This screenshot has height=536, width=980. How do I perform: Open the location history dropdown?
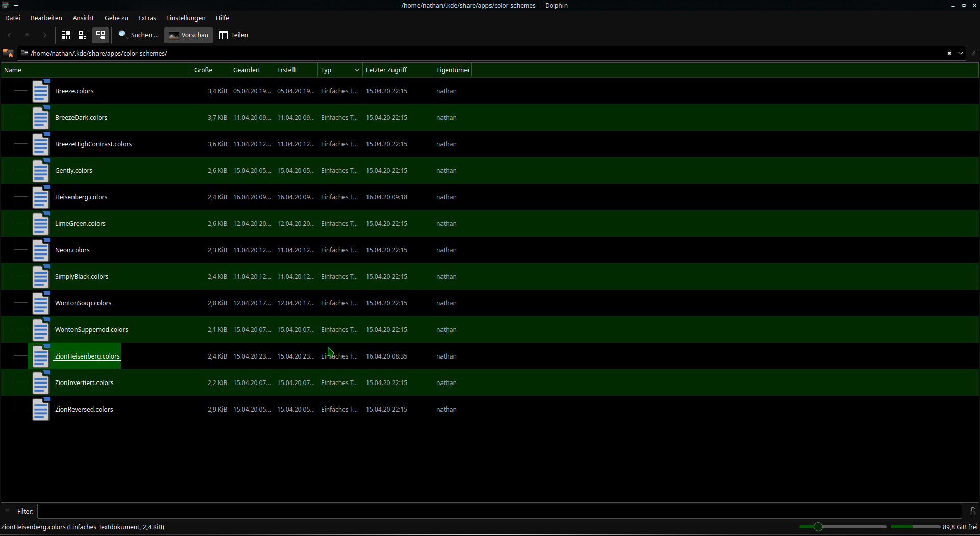(961, 53)
